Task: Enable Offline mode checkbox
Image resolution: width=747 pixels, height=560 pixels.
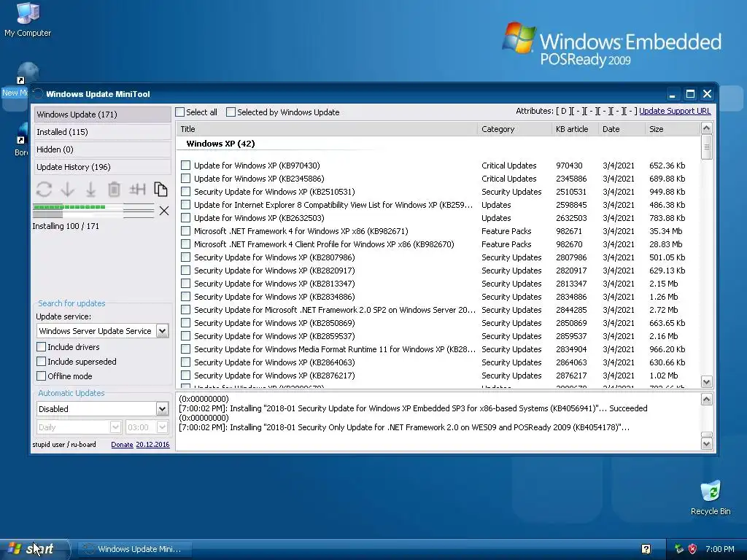Action: coord(42,376)
